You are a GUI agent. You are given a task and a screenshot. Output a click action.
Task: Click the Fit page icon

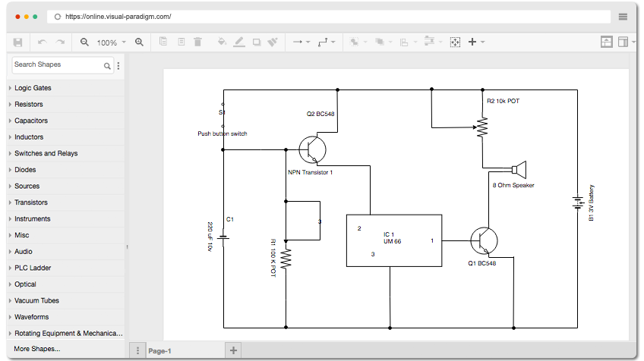coord(455,42)
